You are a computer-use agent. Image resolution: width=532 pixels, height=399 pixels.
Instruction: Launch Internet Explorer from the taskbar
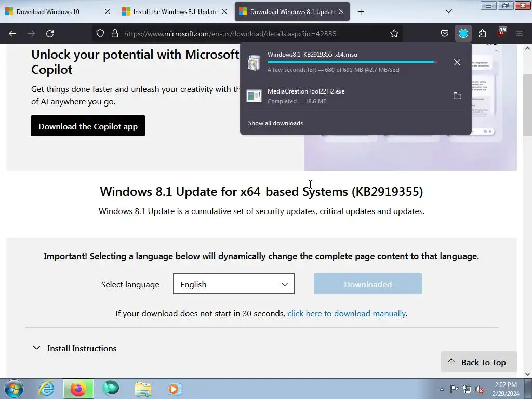[x=46, y=389]
